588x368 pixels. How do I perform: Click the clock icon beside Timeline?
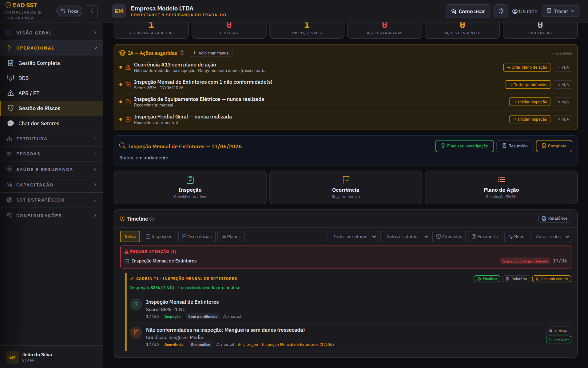(122, 218)
